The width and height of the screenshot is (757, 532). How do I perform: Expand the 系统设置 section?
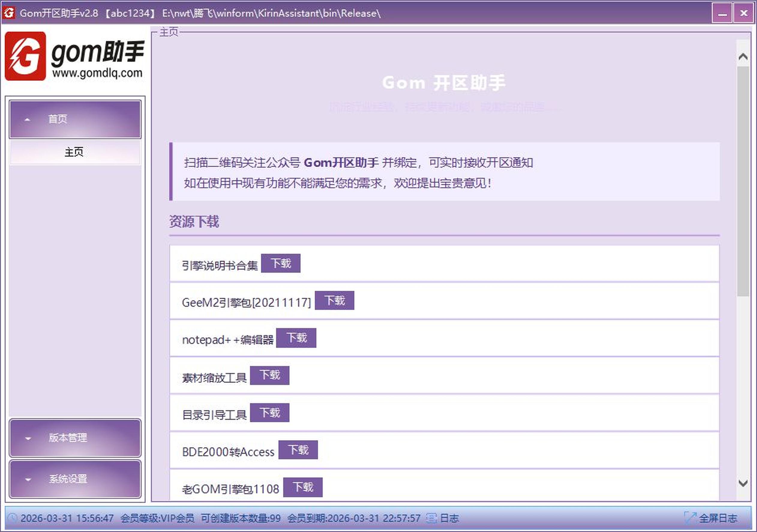click(x=75, y=479)
